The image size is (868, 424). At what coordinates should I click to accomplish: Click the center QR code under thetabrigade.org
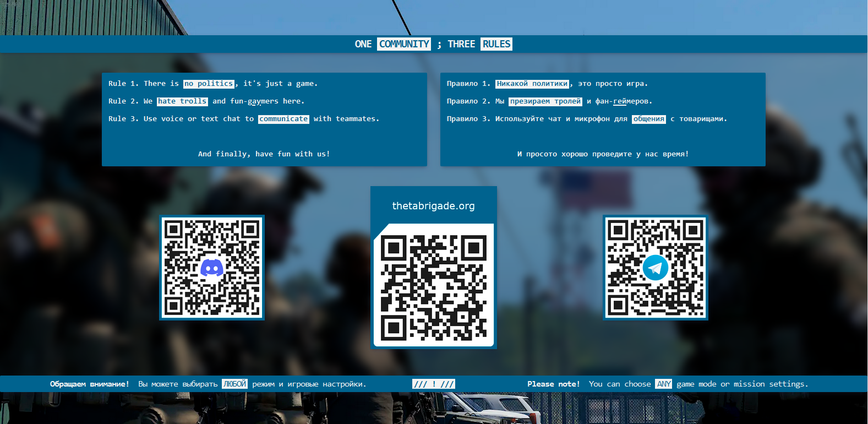(434, 286)
